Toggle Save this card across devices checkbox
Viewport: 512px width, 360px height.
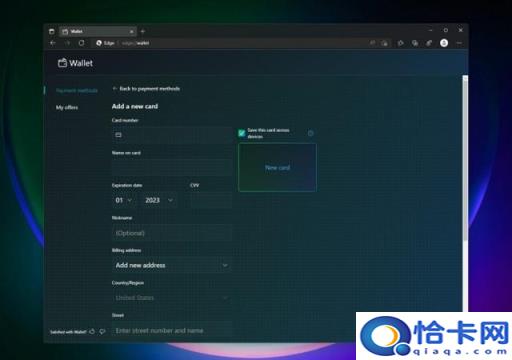coord(242,133)
